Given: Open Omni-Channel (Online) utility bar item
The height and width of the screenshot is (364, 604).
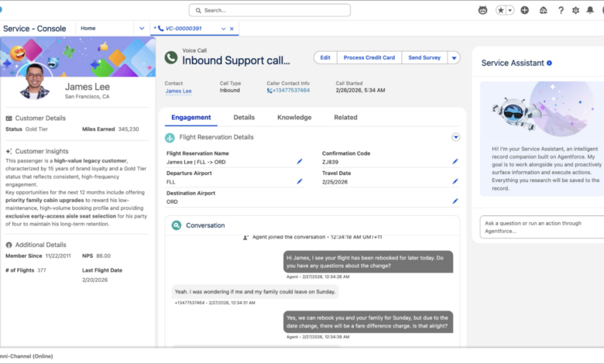Looking at the screenshot, I should click(x=26, y=356).
